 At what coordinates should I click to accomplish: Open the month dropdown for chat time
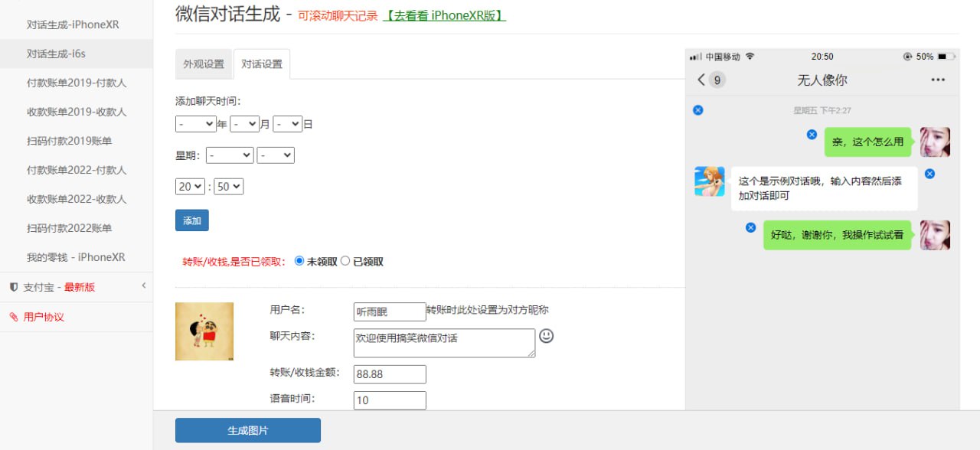point(244,124)
